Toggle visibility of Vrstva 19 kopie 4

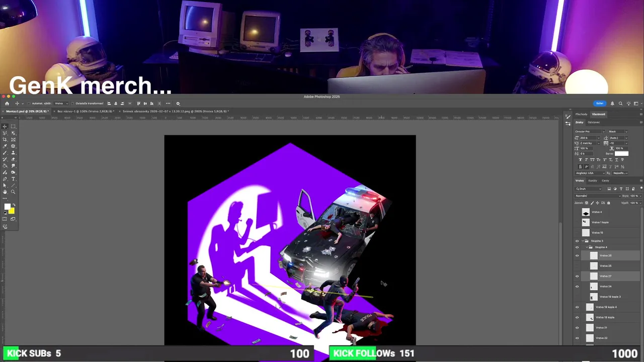point(577,307)
